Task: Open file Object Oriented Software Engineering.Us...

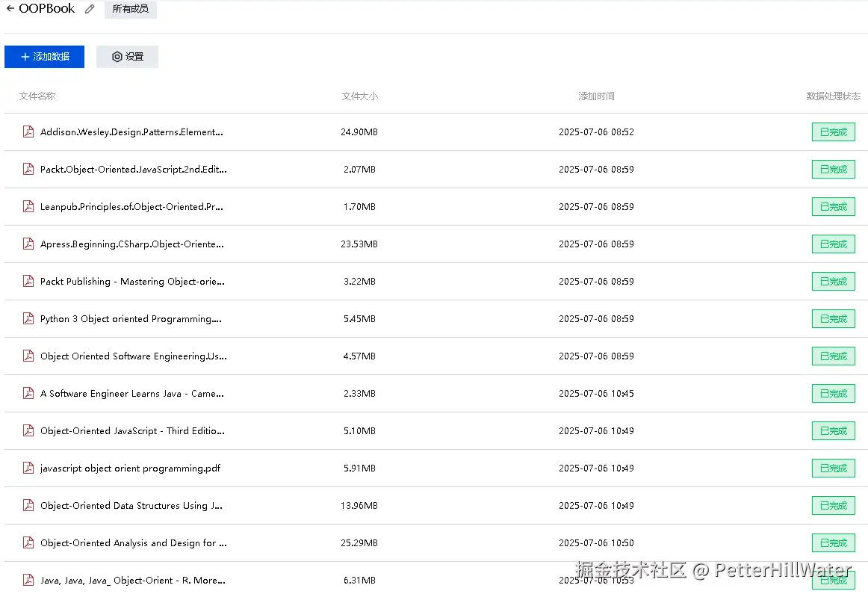Action: 134,356
